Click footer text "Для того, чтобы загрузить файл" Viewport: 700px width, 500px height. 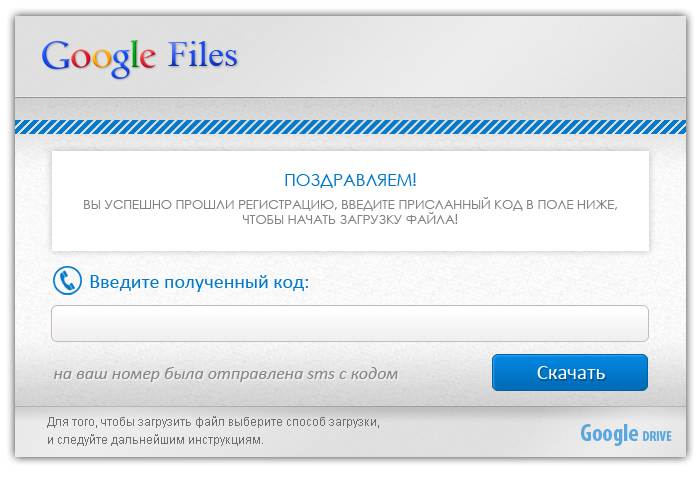click(213, 423)
